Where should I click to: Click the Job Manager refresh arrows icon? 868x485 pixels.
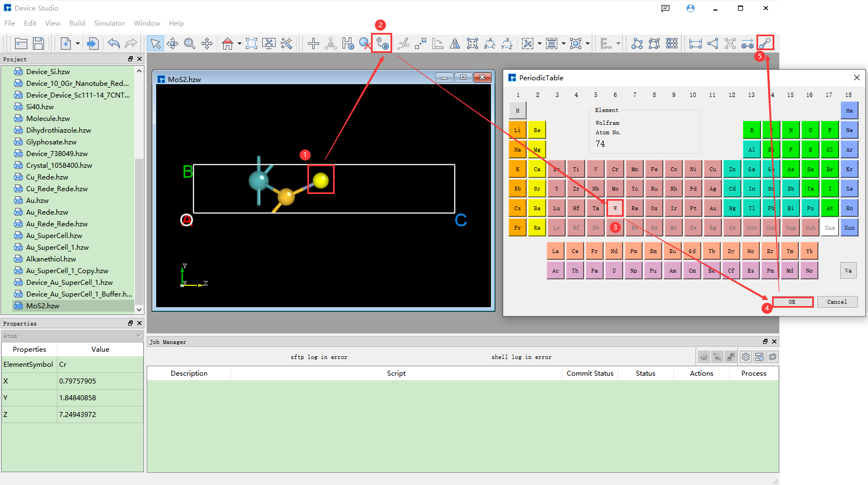pyautogui.click(x=773, y=357)
